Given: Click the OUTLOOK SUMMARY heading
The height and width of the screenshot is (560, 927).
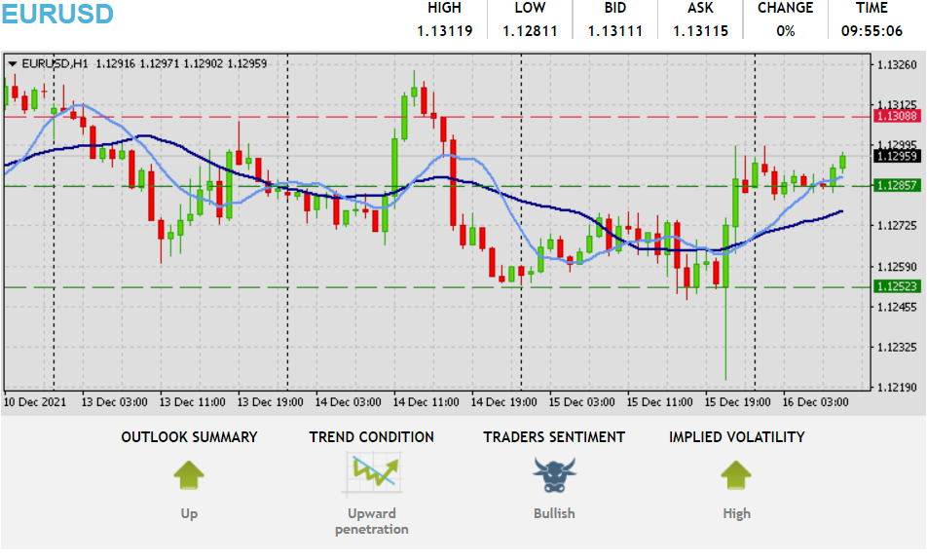Looking at the screenshot, I should pyautogui.click(x=189, y=437).
